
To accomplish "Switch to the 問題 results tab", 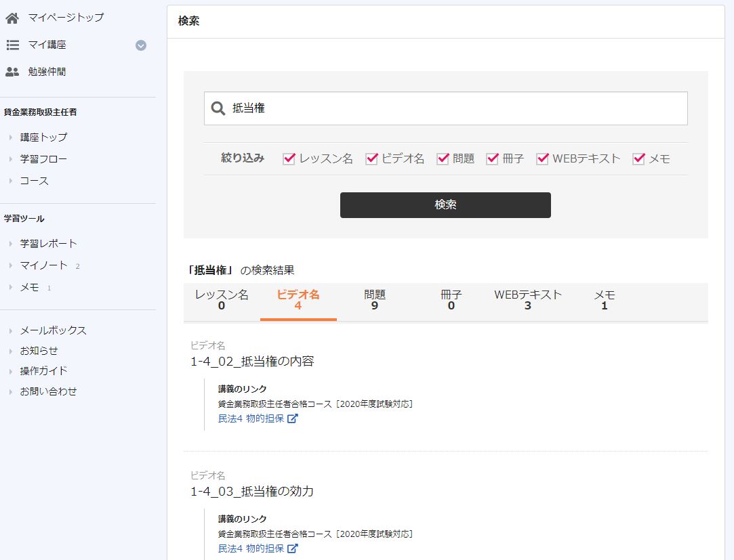I will tap(375, 300).
